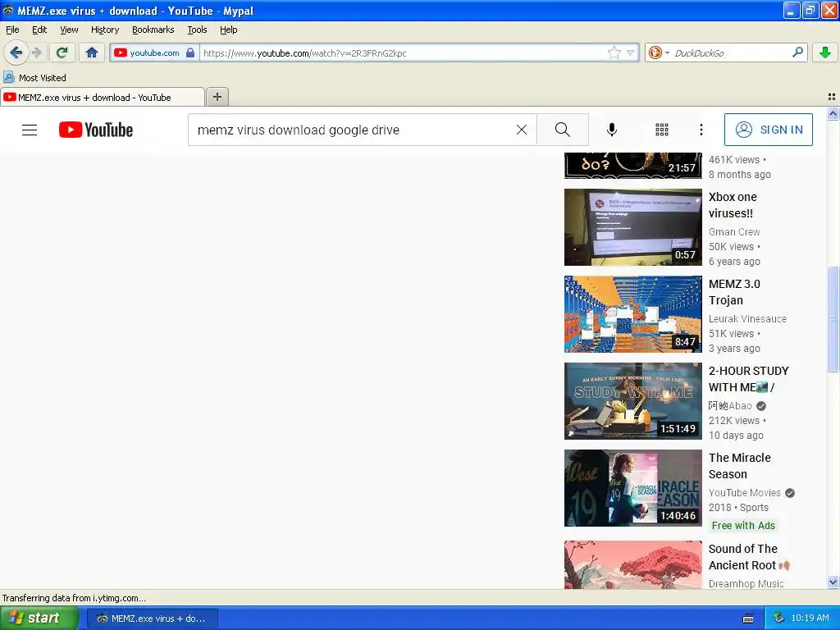The width and height of the screenshot is (840, 630).
Task: Open the YouTube Movies channel name
Action: point(745,493)
